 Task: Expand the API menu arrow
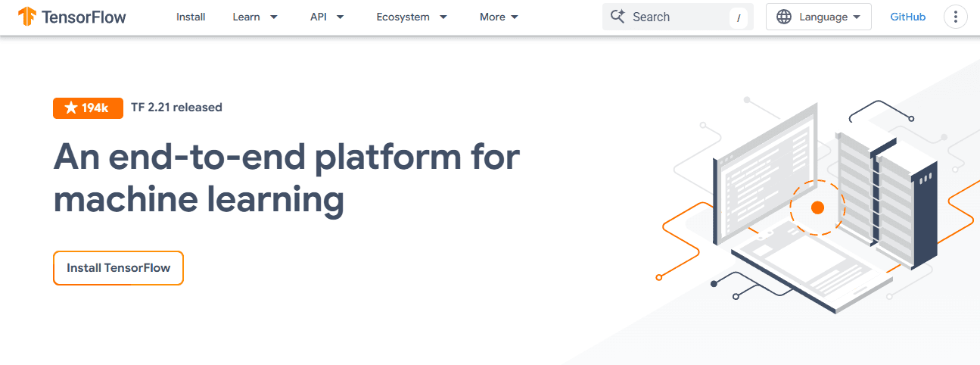coord(340,17)
